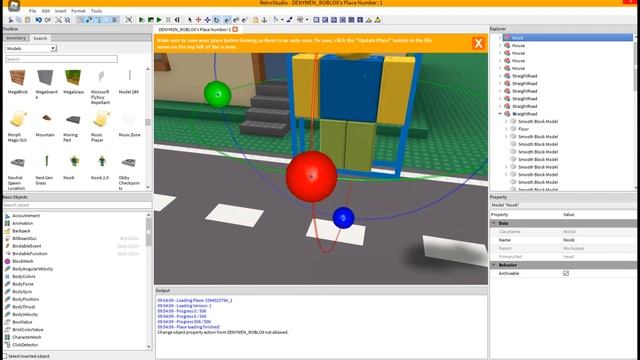The image size is (640, 360).
Task: Insert a BillboardGui object
Action: pos(24,238)
